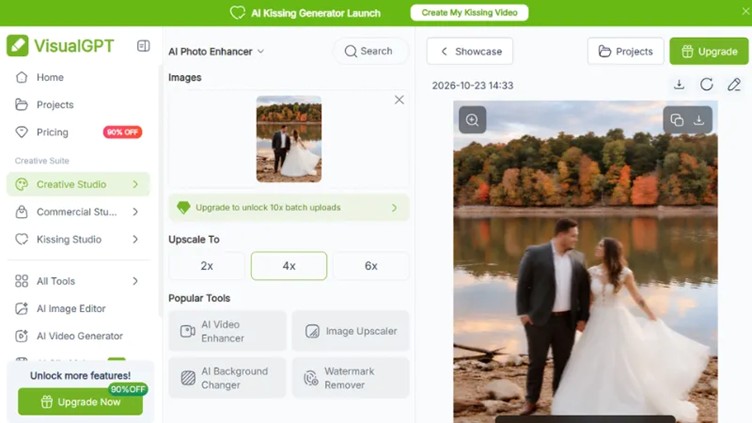Screen dimensions: 752x423
Task: Open the AI Background Changer tool
Action: [227, 378]
